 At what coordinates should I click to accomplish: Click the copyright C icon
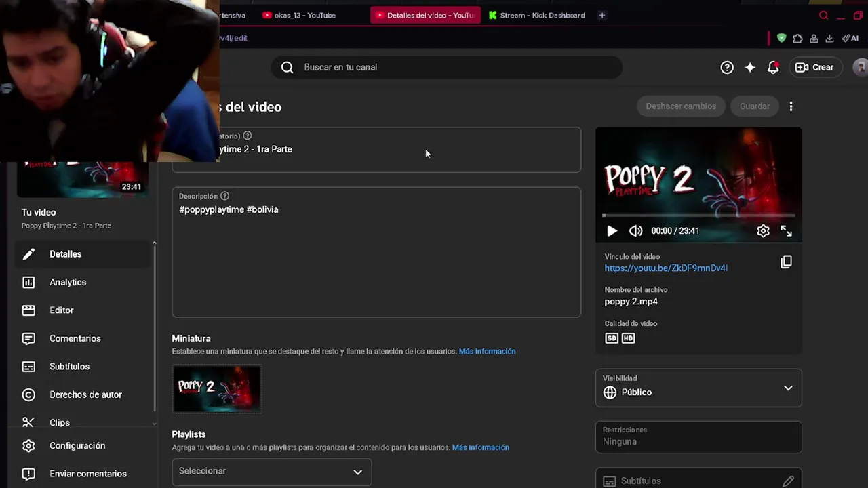[28, 394]
